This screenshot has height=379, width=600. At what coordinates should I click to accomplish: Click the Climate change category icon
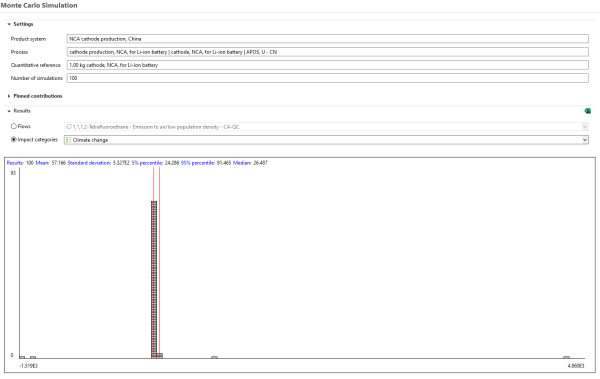68,140
